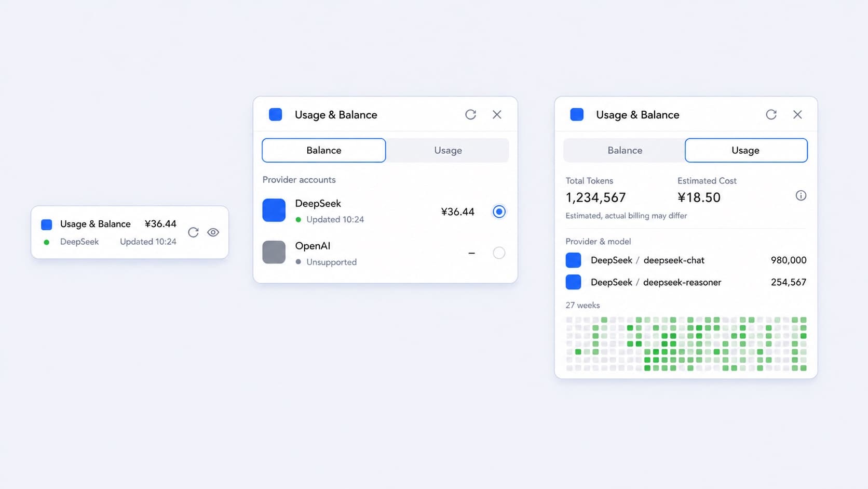Click the Estimated Cost value ¥18.50

tap(699, 197)
